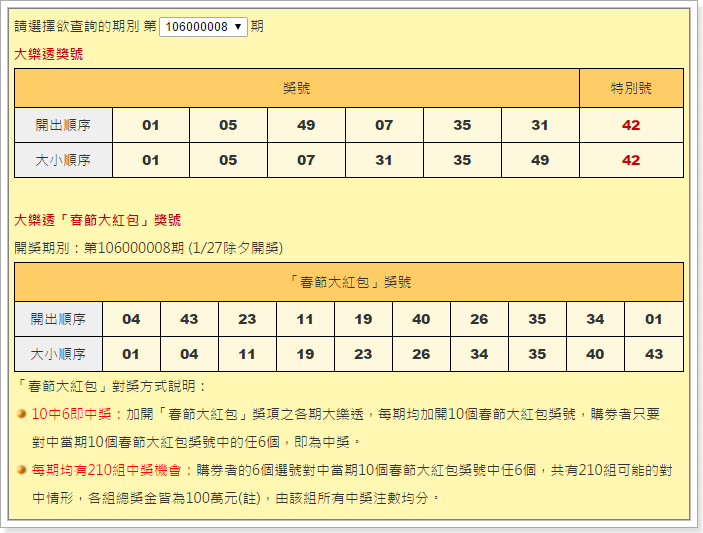The width and height of the screenshot is (703, 533).
Task: Select the 「春節大紅包」獎號 table header
Action: click(x=349, y=282)
